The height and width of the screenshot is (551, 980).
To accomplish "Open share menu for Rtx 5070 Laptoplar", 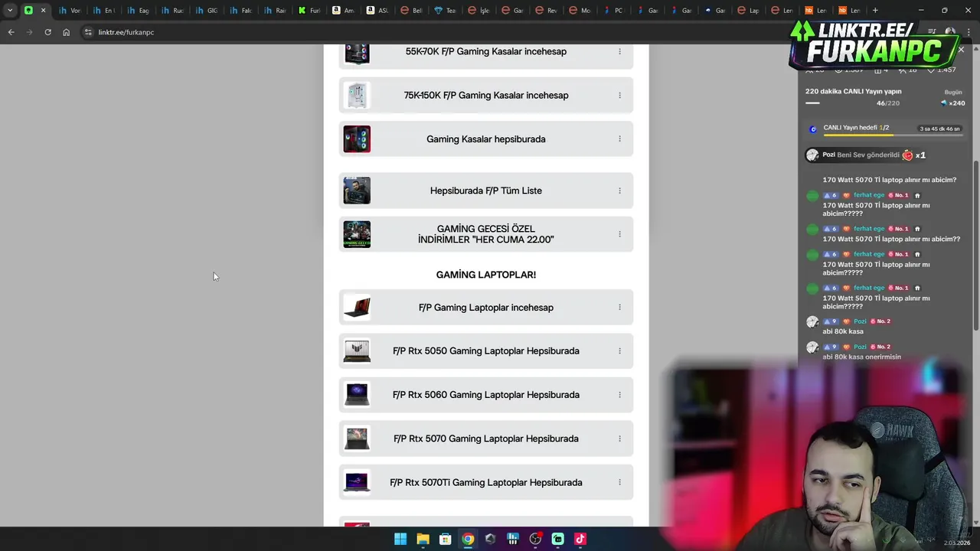I will pyautogui.click(x=619, y=439).
